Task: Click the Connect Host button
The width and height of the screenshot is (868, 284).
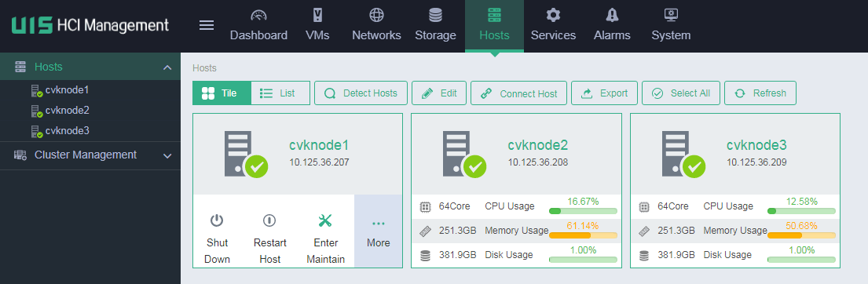Action: [518, 93]
